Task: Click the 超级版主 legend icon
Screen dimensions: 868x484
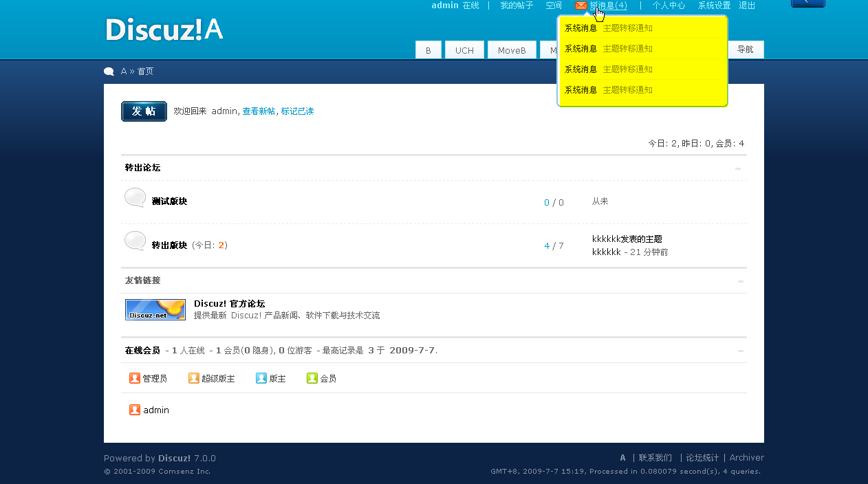Action: [x=194, y=378]
